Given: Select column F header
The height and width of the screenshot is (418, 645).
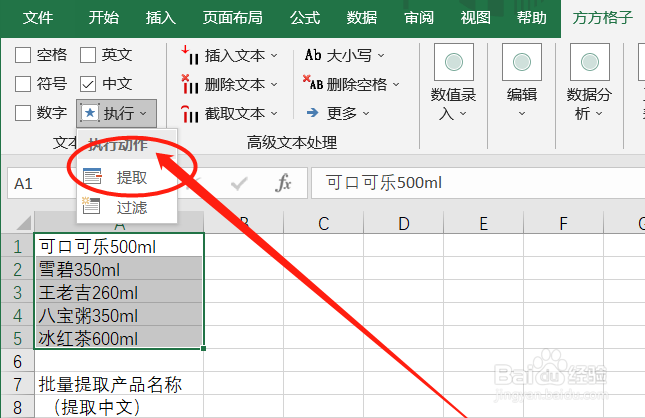Looking at the screenshot, I should (x=563, y=223).
